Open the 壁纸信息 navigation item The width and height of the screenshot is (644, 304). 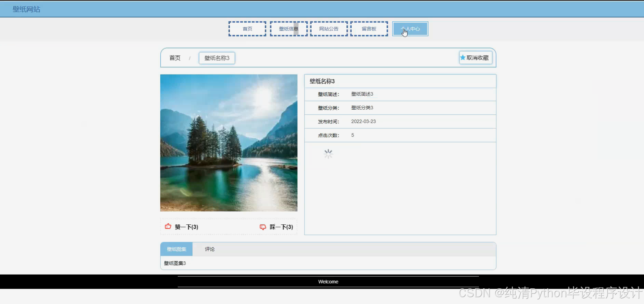coord(289,29)
